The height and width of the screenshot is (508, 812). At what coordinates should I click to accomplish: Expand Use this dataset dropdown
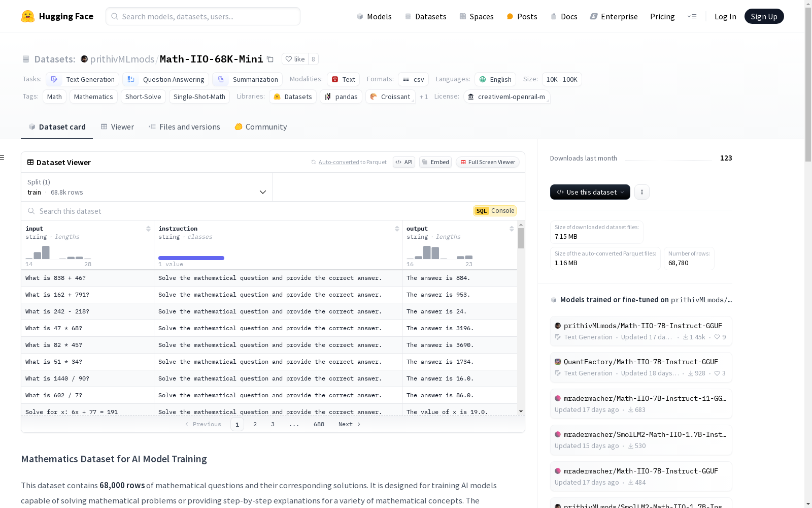coord(590,192)
